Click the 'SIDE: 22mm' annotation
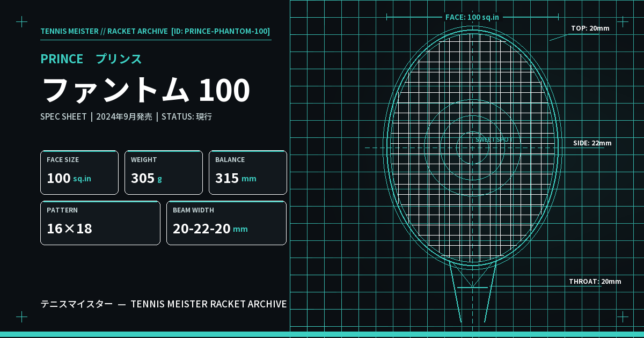 (592, 143)
